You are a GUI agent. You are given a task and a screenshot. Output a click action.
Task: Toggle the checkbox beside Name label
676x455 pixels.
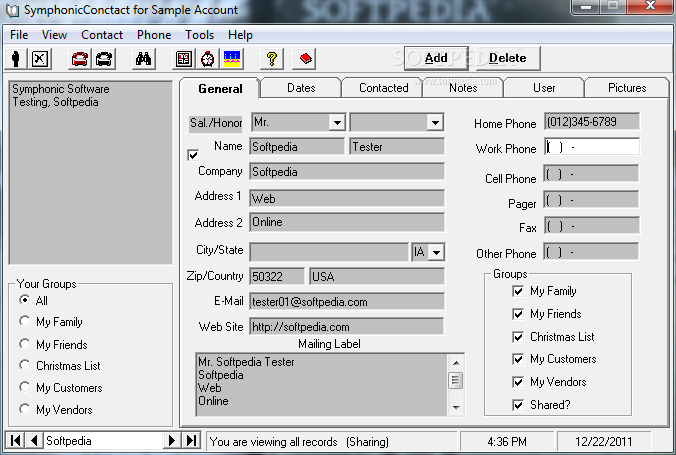click(194, 155)
